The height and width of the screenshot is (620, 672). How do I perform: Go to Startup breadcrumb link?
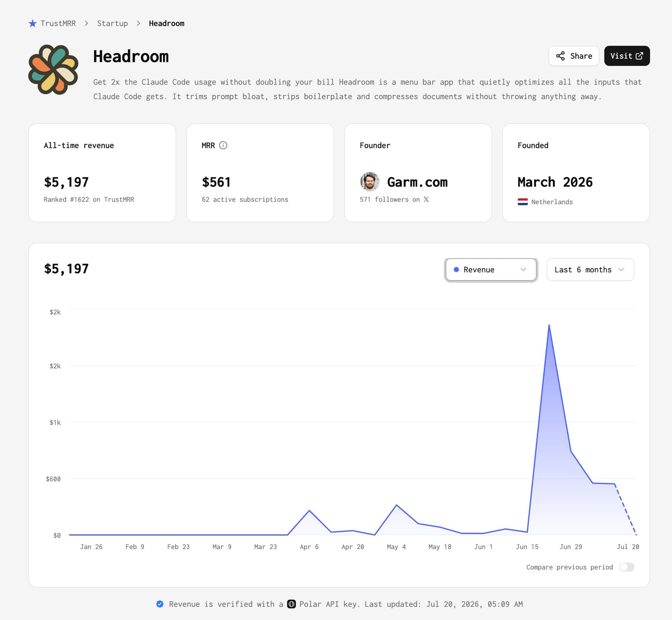[112, 23]
